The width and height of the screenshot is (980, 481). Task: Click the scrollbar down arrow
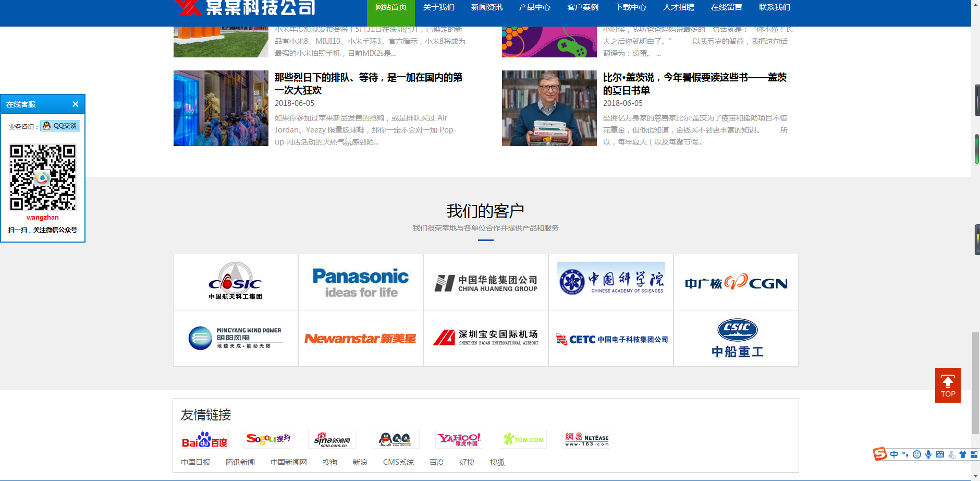pyautogui.click(x=975, y=476)
